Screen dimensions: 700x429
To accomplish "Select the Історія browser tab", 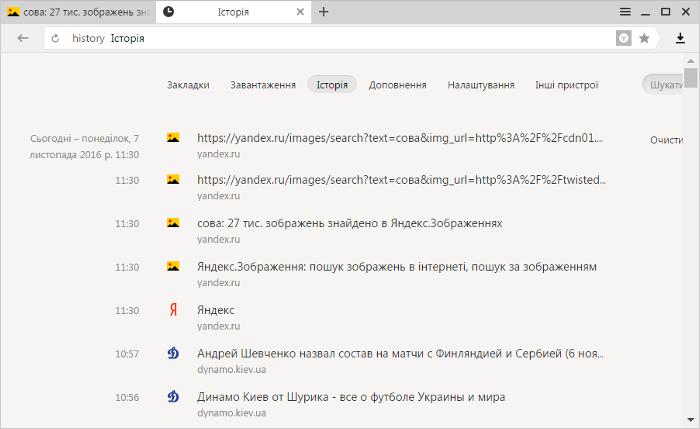I will (233, 12).
